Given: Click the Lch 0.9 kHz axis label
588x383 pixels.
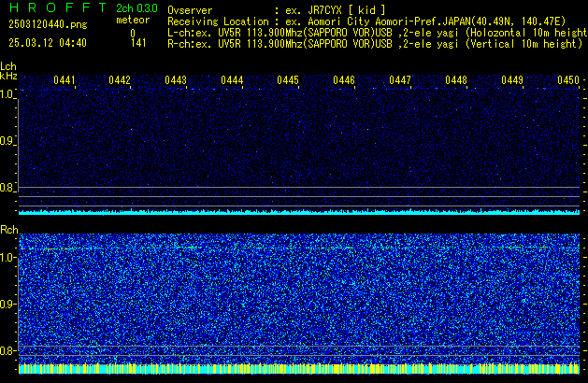Looking at the screenshot, I should pyautogui.click(x=7, y=141).
